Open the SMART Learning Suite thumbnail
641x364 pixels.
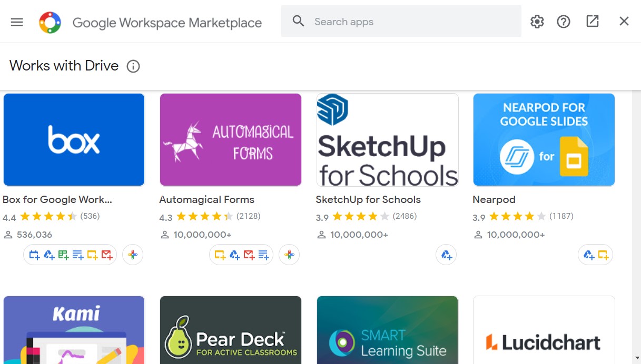point(387,330)
